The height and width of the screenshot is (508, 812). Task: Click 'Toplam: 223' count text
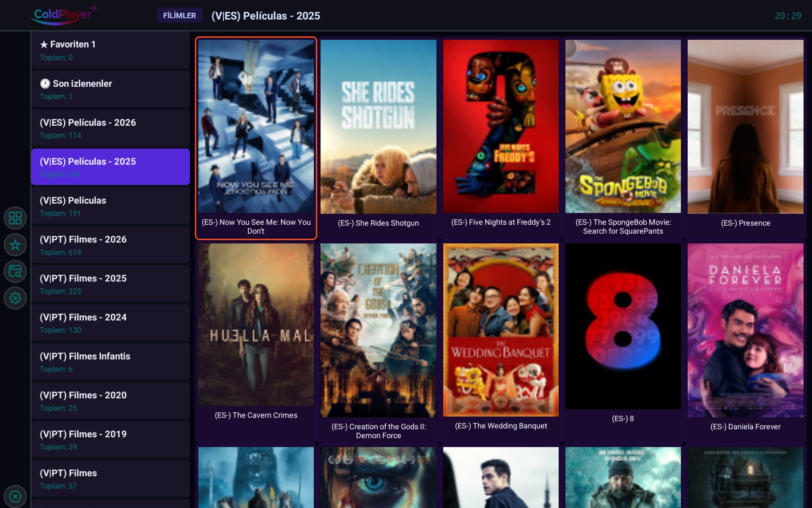coord(60,291)
